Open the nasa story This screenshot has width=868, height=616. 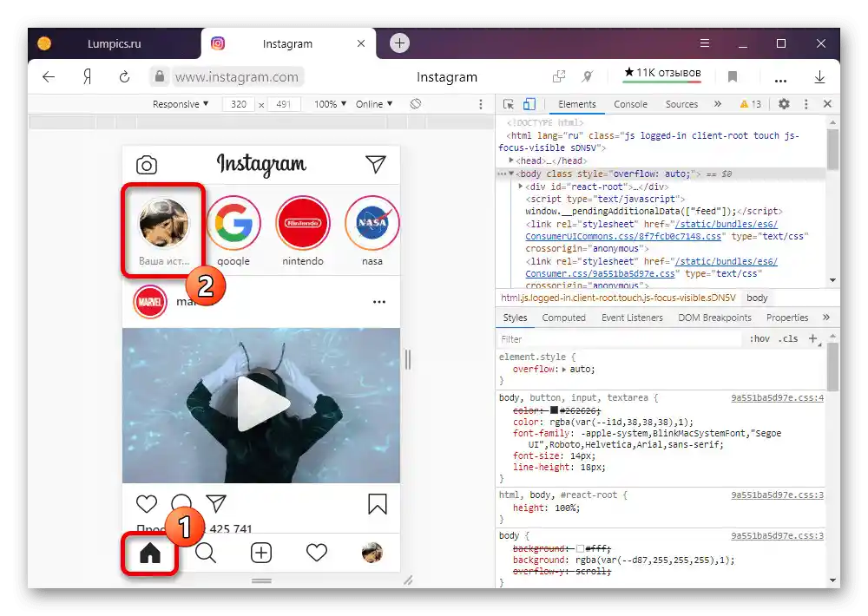[372, 223]
